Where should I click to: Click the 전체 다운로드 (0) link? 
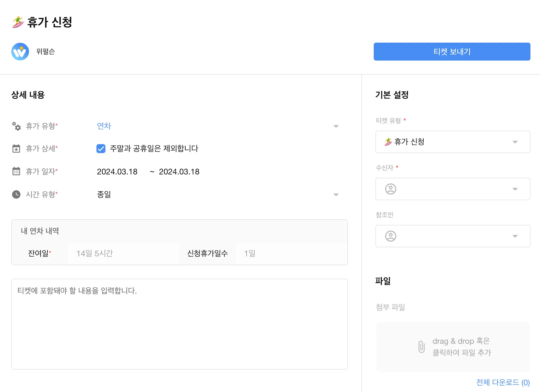pyautogui.click(x=503, y=382)
